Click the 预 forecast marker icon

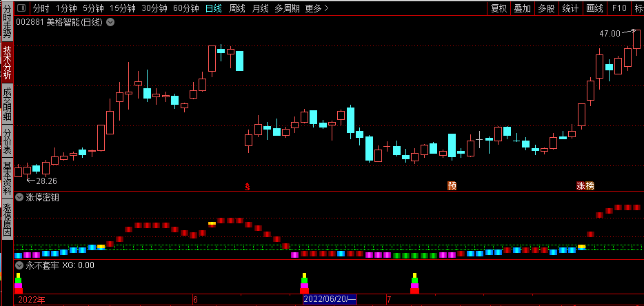tap(452, 186)
